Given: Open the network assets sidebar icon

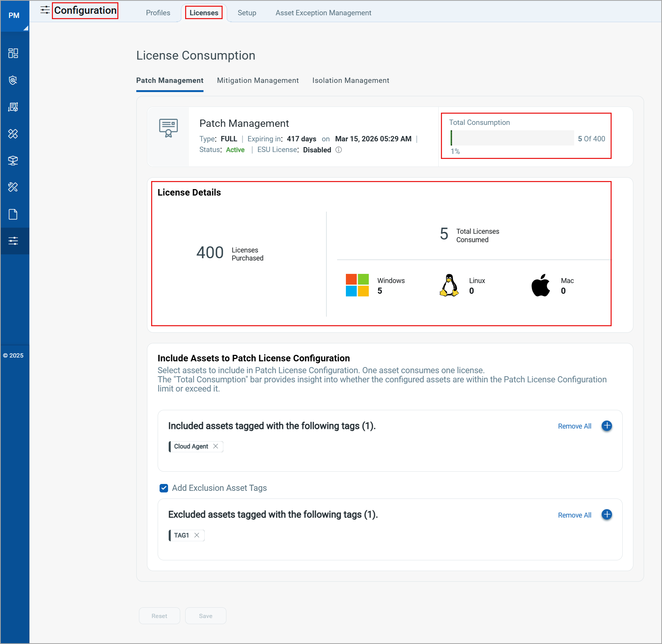Looking at the screenshot, I should coord(13,160).
